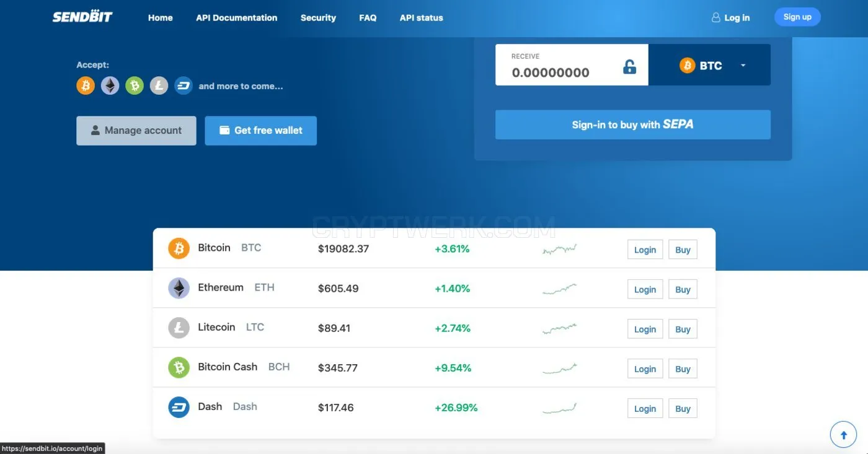Click the BTC coin icon in currency selector
Screen dimensions: 868x454
click(687, 65)
